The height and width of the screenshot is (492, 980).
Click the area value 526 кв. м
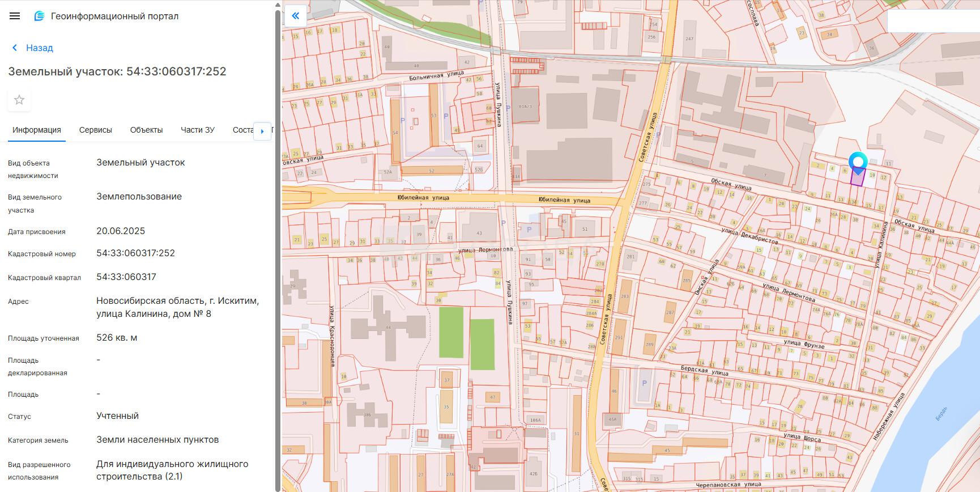coord(117,338)
